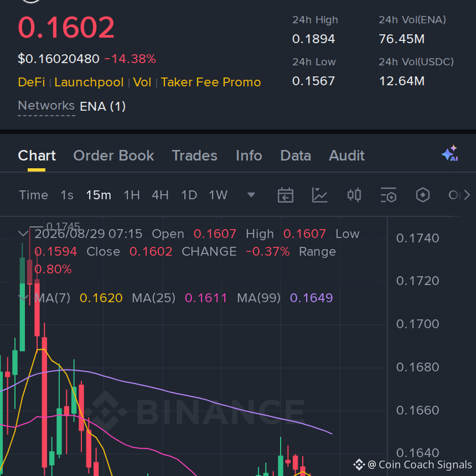
Task: Collapse the OHLC info chevron
Action: pos(23,234)
